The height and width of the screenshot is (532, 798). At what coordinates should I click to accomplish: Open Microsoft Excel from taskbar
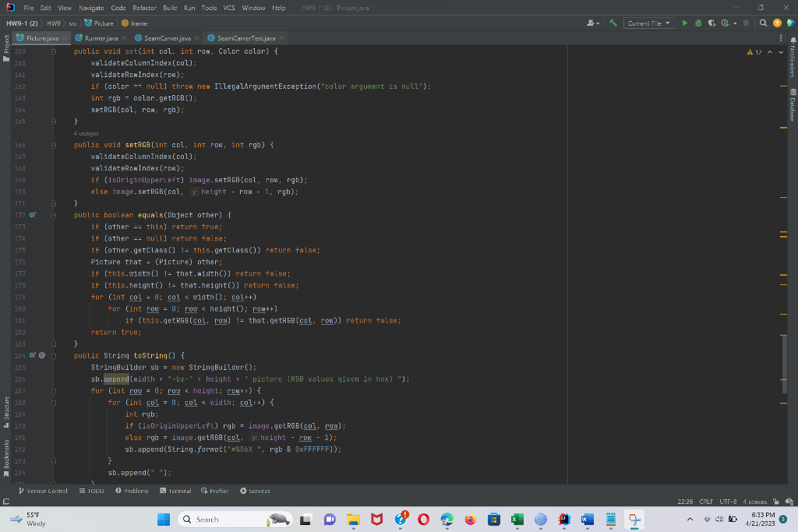pyautogui.click(x=517, y=520)
